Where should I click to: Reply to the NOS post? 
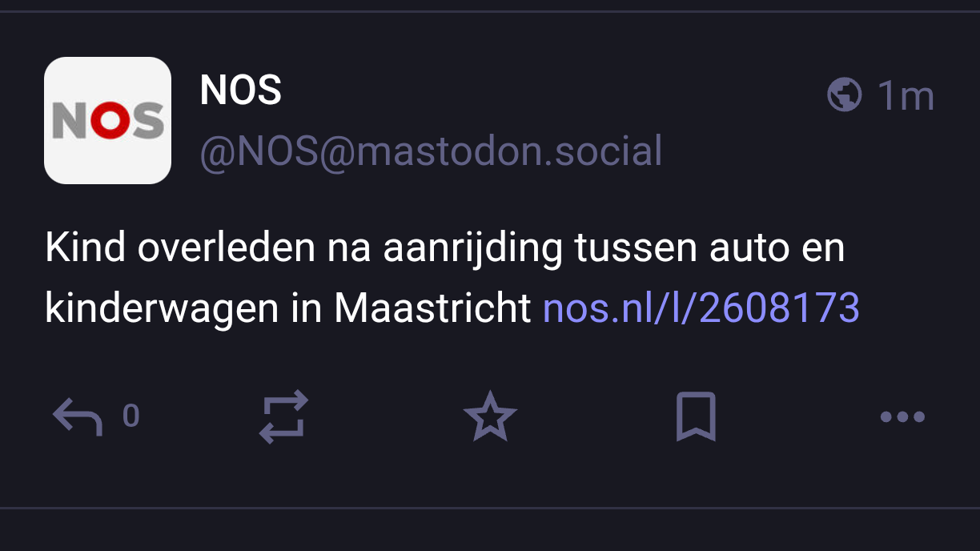tap(78, 417)
